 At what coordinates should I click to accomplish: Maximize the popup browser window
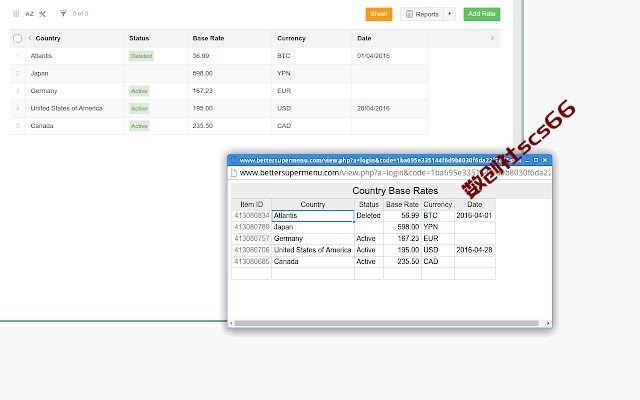pos(536,160)
